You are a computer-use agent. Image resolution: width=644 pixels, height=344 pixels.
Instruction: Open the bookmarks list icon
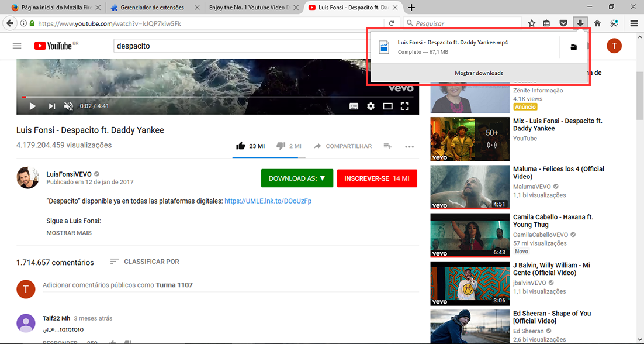click(546, 23)
